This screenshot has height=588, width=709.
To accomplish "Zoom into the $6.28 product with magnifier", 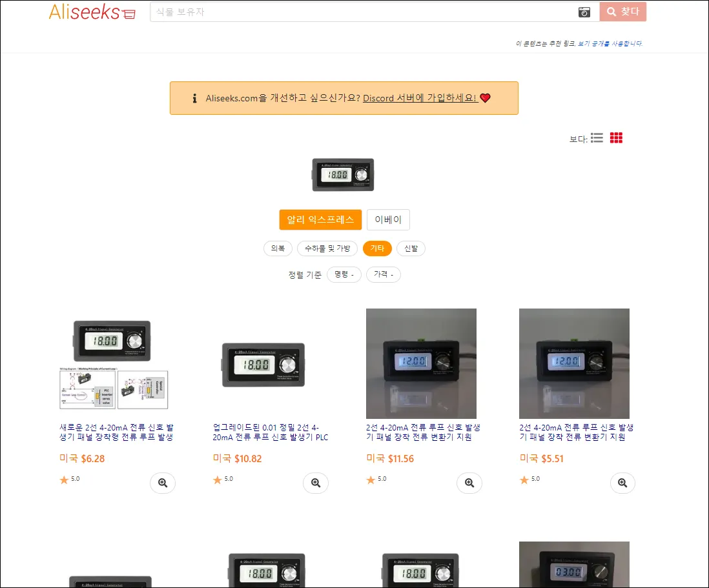I will [x=163, y=483].
